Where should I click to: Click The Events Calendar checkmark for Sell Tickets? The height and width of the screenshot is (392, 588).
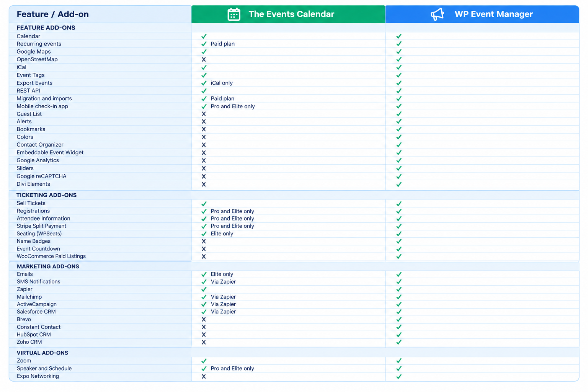point(204,204)
